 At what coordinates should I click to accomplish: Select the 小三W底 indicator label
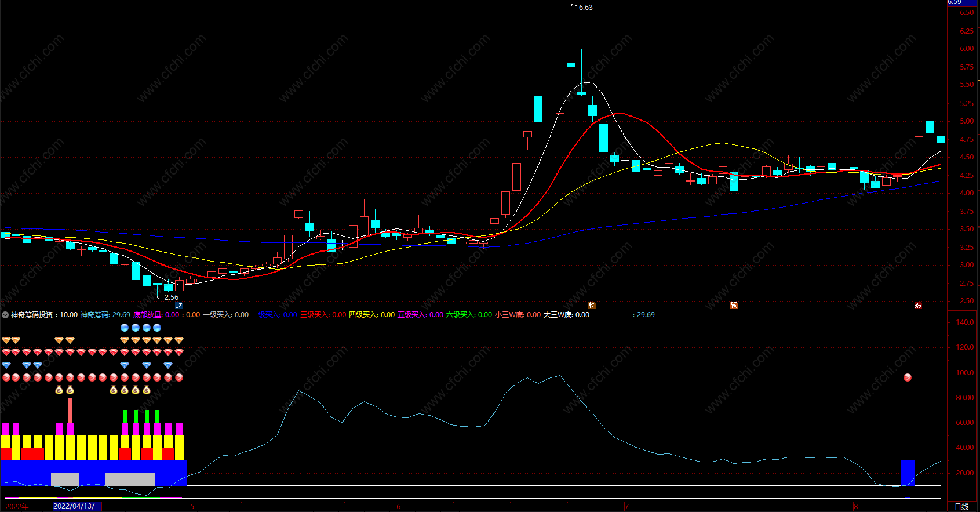518,315
